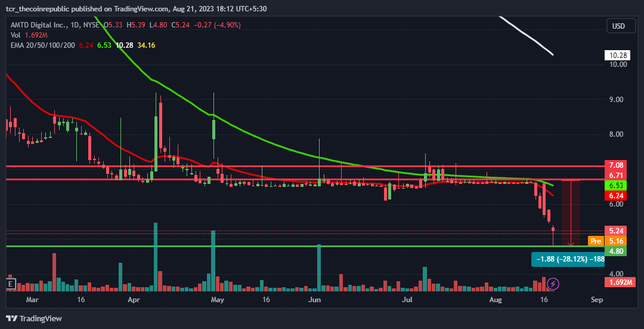The image size is (644, 329).
Task: Click the 10.00 price axis value
Action: 618,64
